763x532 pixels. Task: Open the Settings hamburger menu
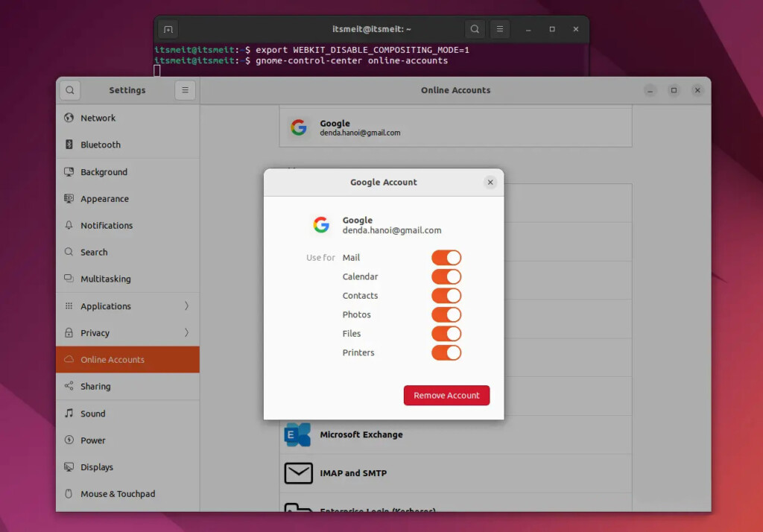coord(185,90)
